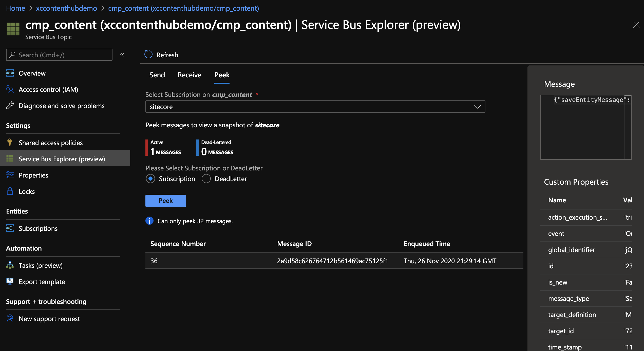Click the Service Bus Topic grid icon in header
Screen dimensions: 644x351
13,29
